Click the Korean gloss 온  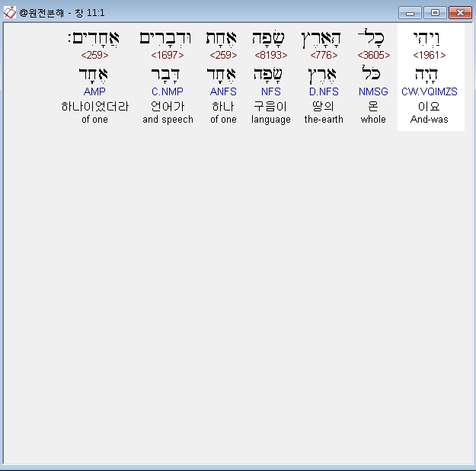[373, 107]
